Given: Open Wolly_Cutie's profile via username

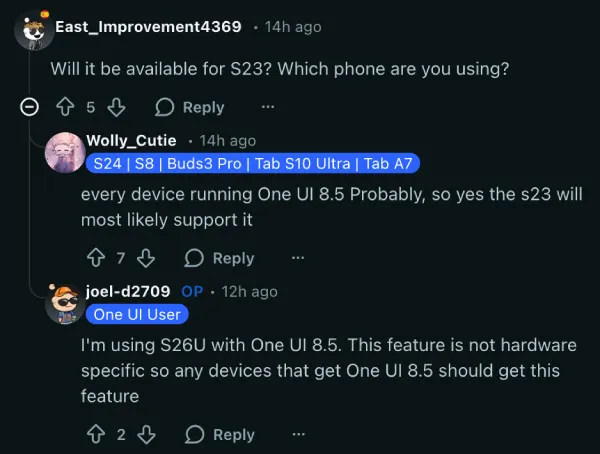Looking at the screenshot, I should tap(131, 140).
